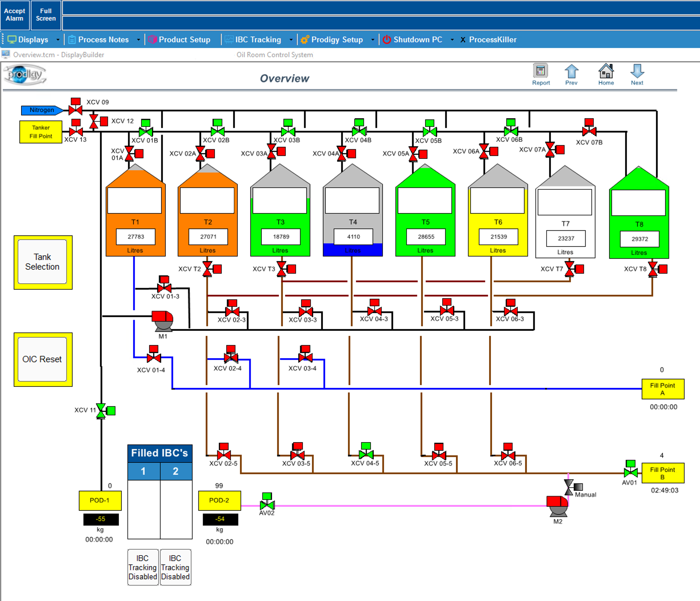This screenshot has height=601, width=700.
Task: Click the POD-2 box
Action: pos(219,500)
